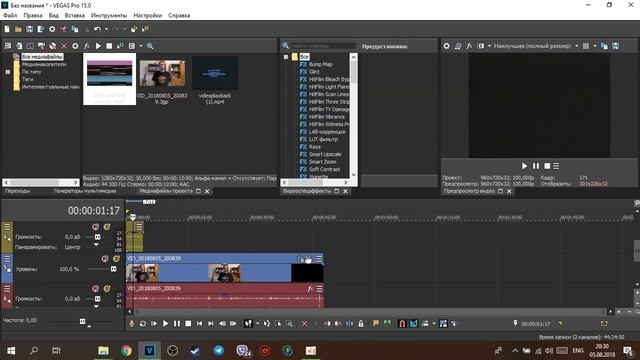Open preview quality dropdown 'Наилучшее'
Screen dimensions: 640x360
(x=535, y=46)
